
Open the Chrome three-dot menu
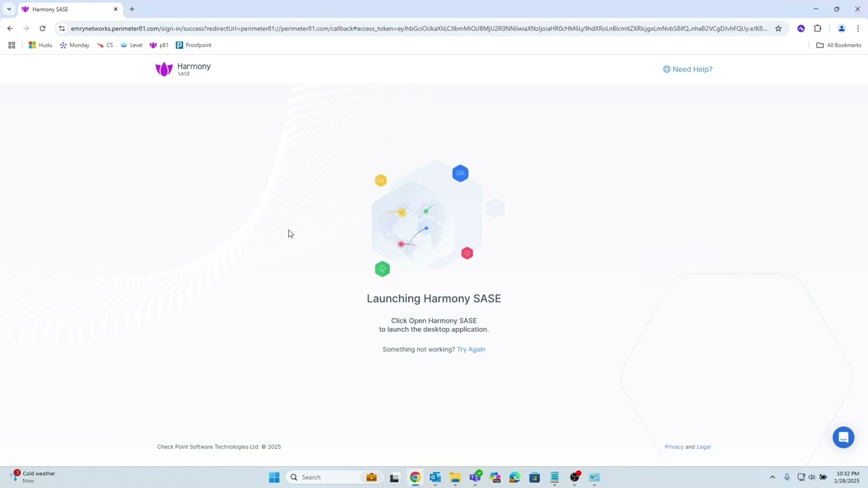pos(858,28)
